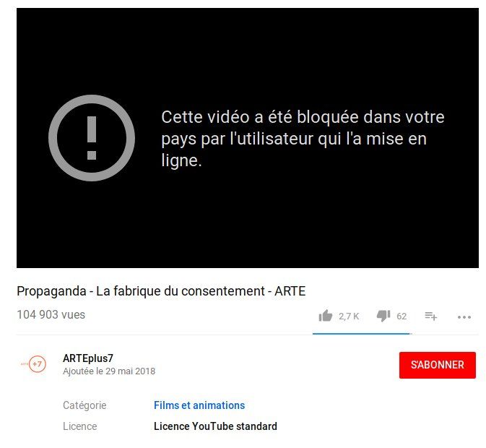The image size is (486, 448).
Task: Click the exclamation warning icon in player
Action: [x=92, y=138]
